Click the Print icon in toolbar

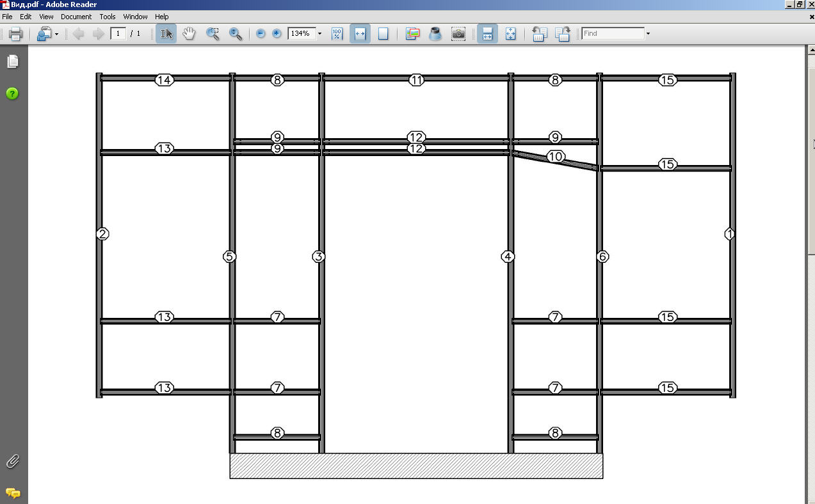point(15,33)
